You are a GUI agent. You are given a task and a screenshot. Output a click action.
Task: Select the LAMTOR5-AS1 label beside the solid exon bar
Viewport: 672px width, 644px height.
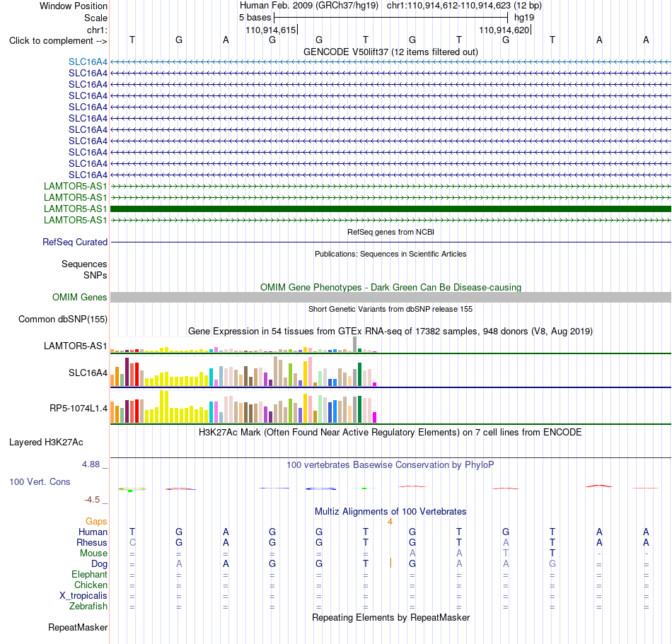pyautogui.click(x=76, y=209)
